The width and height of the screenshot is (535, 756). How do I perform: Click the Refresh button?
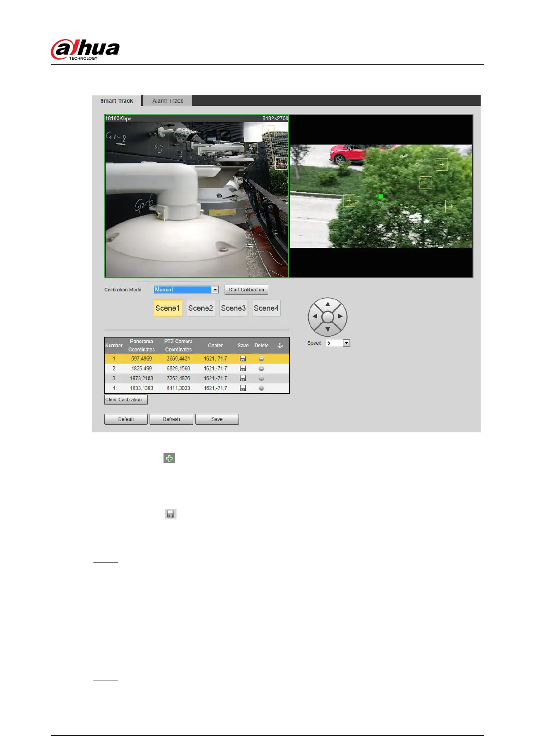[x=171, y=419]
